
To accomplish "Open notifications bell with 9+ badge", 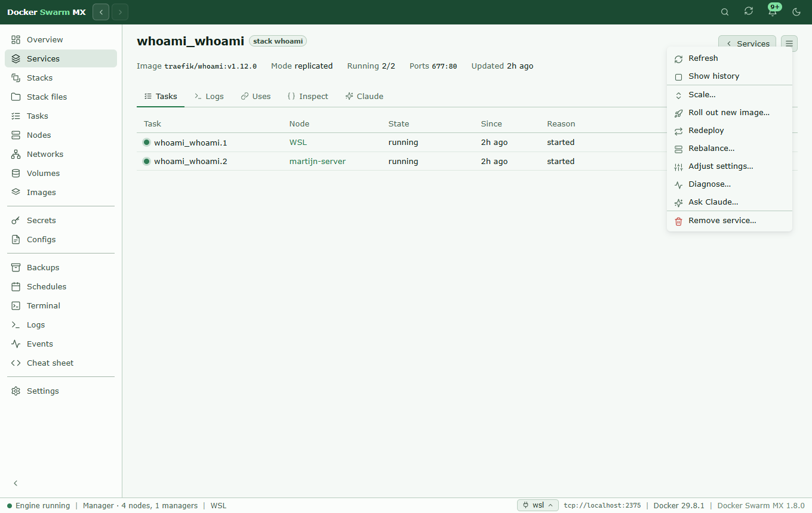I will click(x=773, y=11).
